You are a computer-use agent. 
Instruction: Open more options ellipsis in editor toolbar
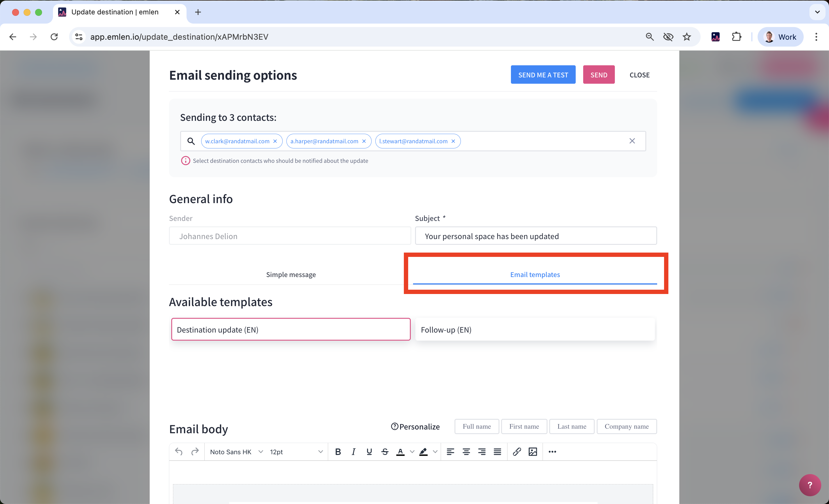tap(552, 452)
